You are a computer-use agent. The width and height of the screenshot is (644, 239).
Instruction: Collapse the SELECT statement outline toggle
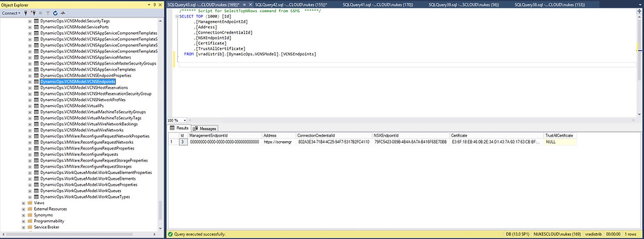[176, 16]
